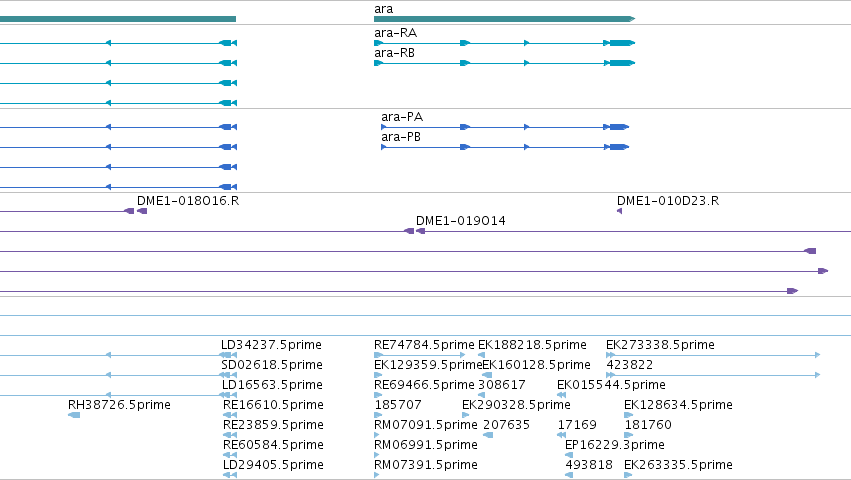
Task: Select the ara-PB protein feature
Action: [x=401, y=137]
